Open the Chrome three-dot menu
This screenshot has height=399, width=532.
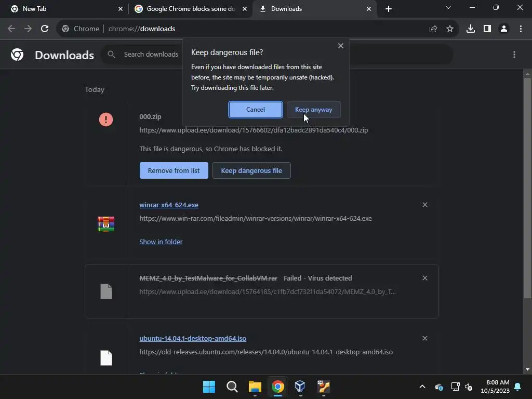coord(521,29)
